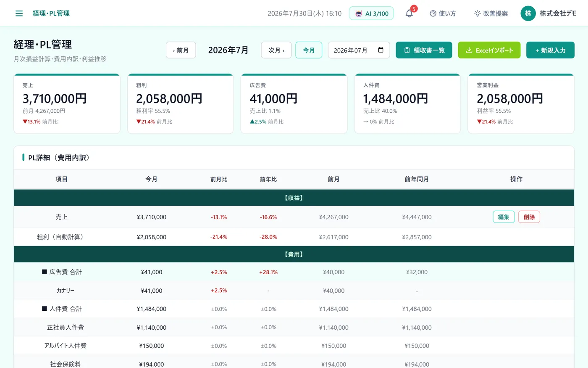Click the ■ 人件費 合計 row label

coord(62,309)
